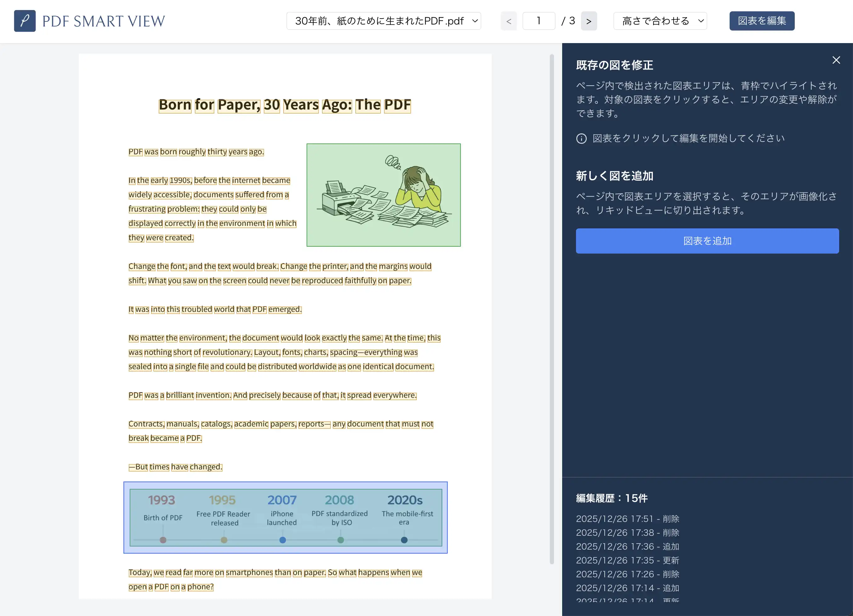Image resolution: width=853 pixels, height=616 pixels.
Task: Select the green-highlighted stressed woman illustration
Action: (x=383, y=195)
